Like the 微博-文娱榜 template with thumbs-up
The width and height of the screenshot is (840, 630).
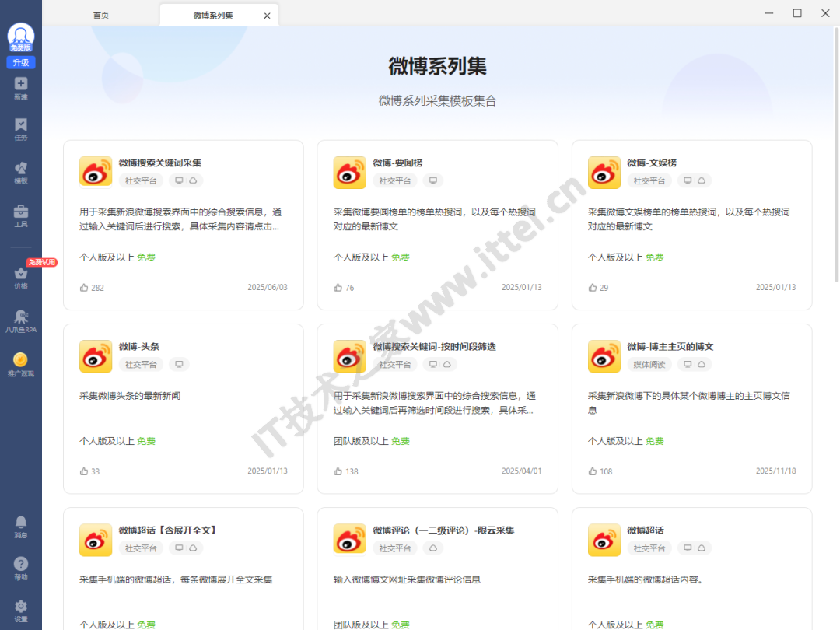[593, 288]
